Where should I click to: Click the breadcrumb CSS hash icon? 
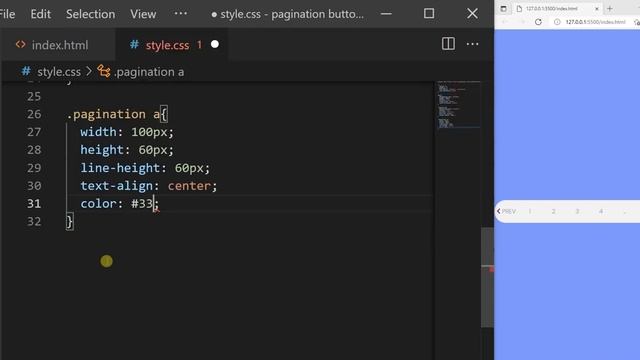[x=26, y=71]
